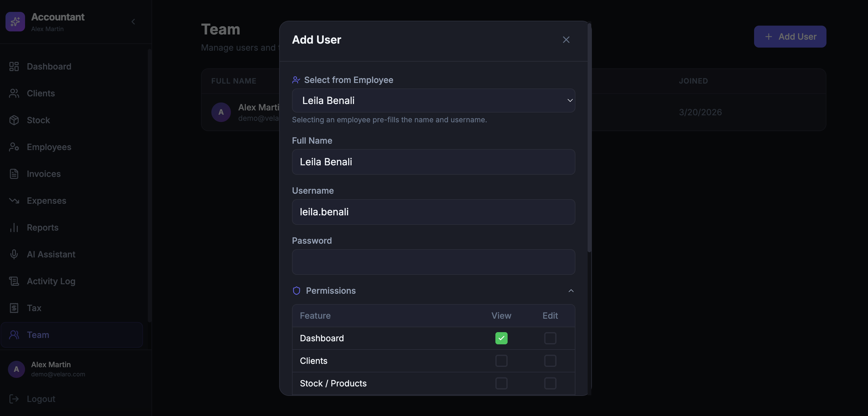Click the Dashboard grid icon in sidebar
Viewport: 868px width, 416px height.
[x=14, y=66]
